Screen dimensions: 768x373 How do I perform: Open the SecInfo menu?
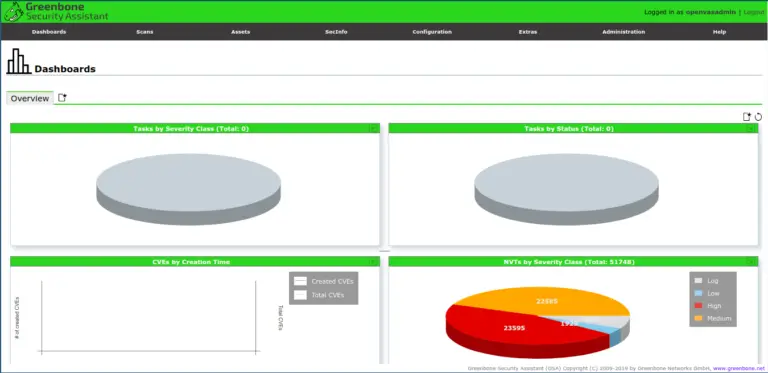click(336, 32)
